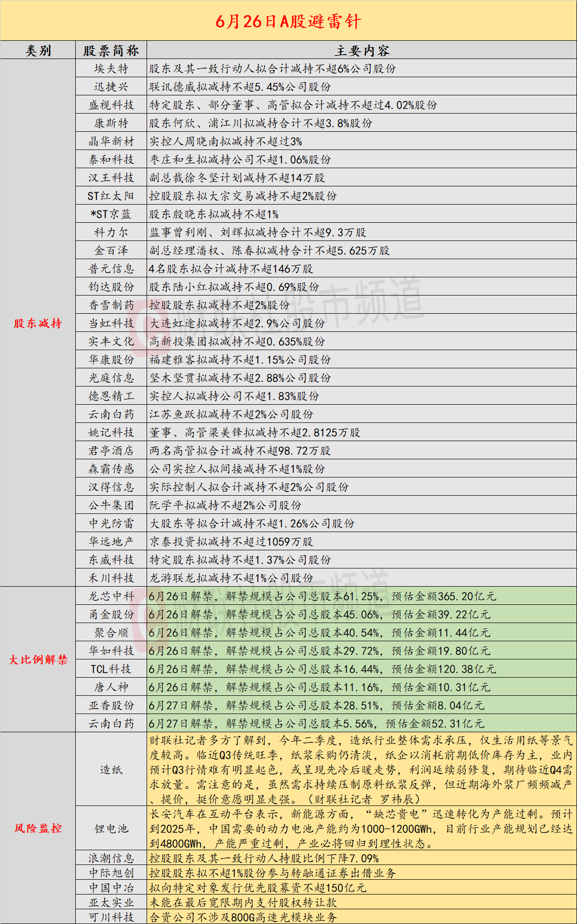Screen dimensions: 577x924
Task: Select stock name 浪潮信息
Action: [111, 858]
